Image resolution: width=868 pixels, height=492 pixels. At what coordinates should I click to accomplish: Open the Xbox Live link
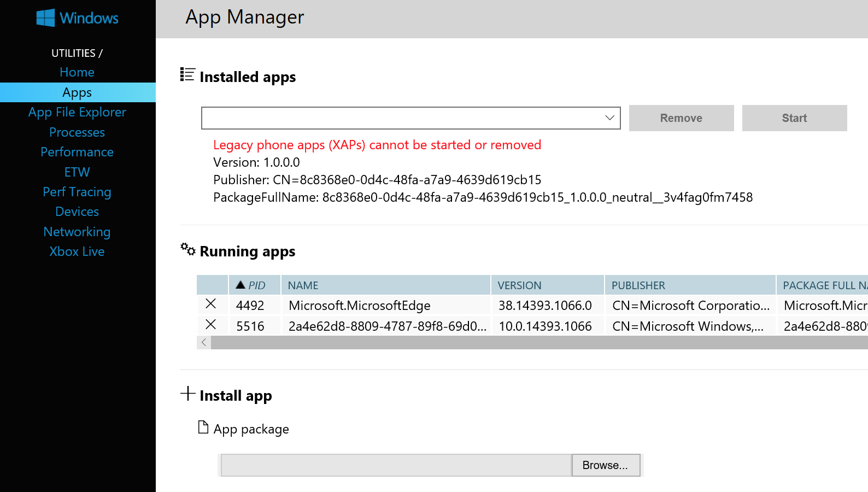point(77,251)
